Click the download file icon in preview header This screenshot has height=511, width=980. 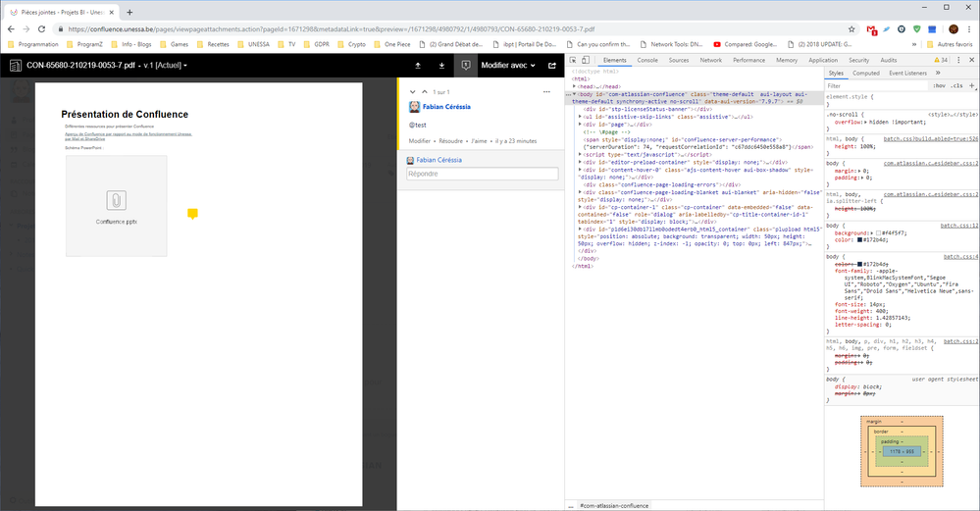pyautogui.click(x=441, y=65)
